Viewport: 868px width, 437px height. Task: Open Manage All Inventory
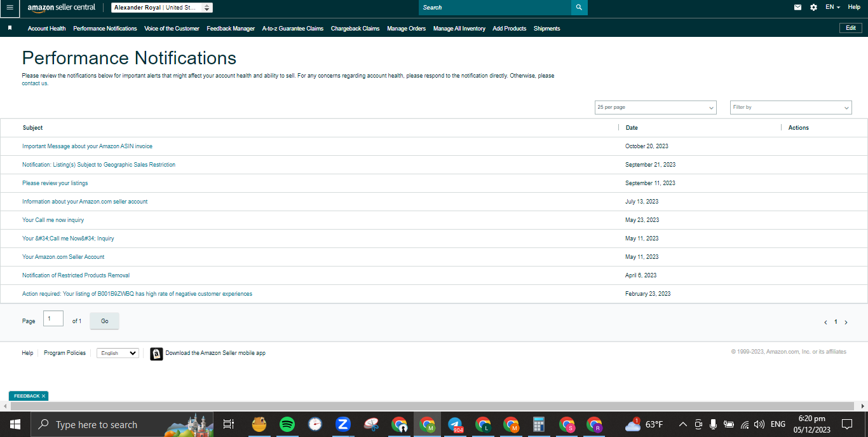[x=459, y=29]
